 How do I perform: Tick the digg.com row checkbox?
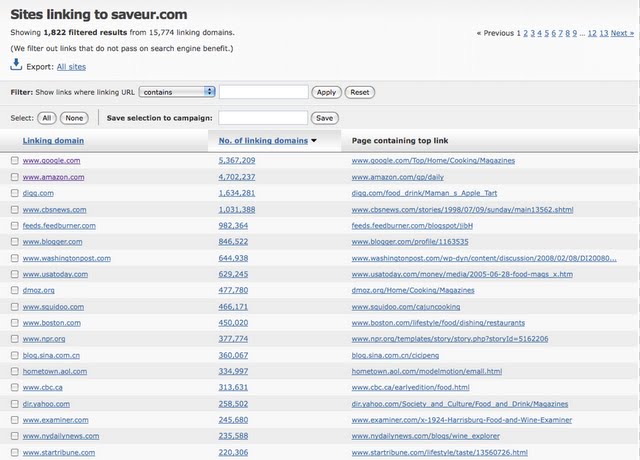15,193
